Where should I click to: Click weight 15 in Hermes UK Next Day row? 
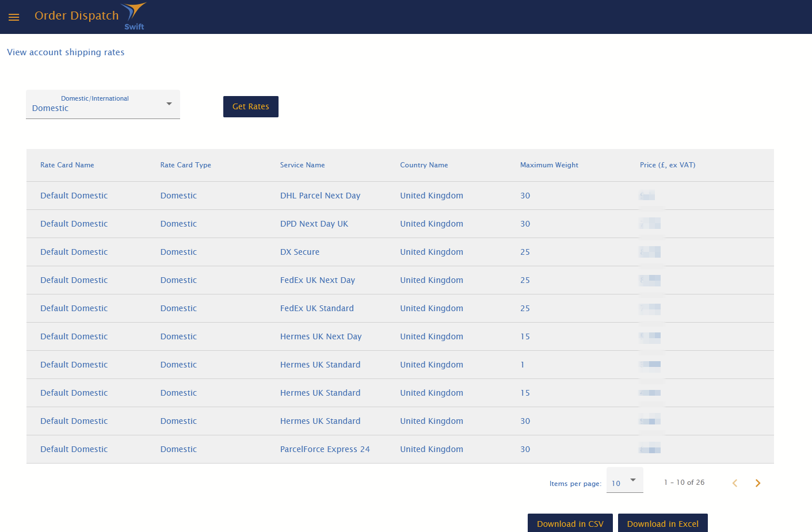[x=525, y=336]
